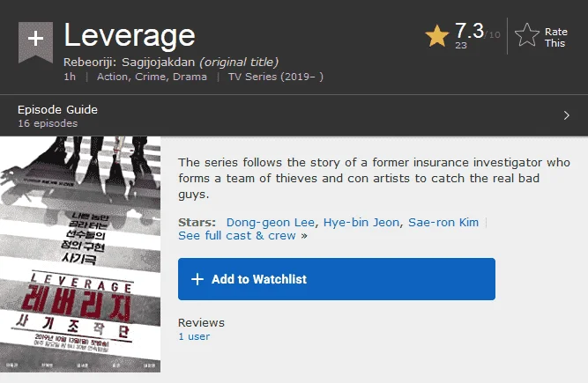Viewport: 588px width, 383px height.
Task: Open Dong-geon Lee's profile link
Action: pos(271,223)
